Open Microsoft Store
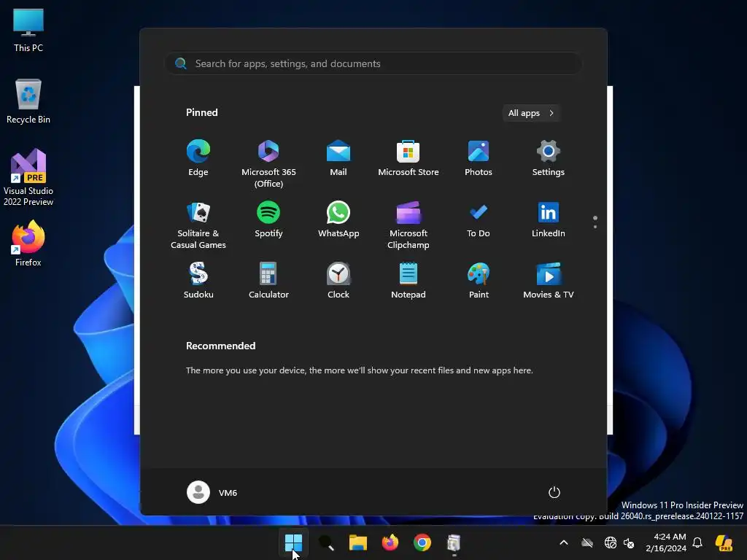Screen dimensions: 747x560 pos(409,158)
